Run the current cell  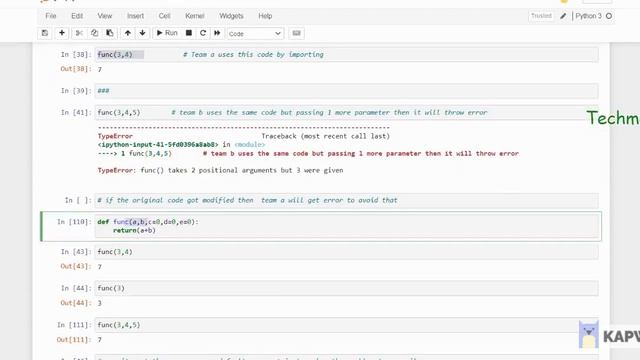click(167, 33)
